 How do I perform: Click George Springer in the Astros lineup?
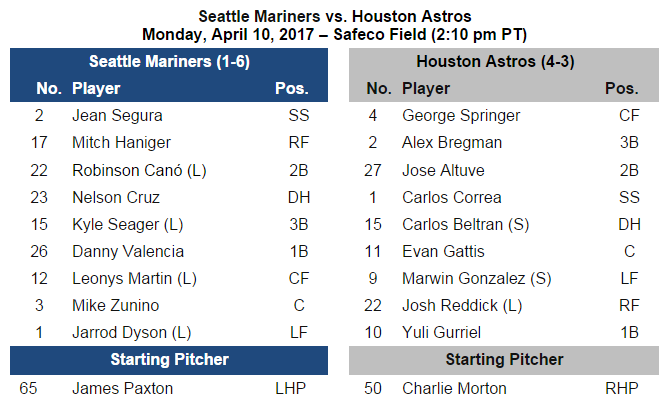461,116
